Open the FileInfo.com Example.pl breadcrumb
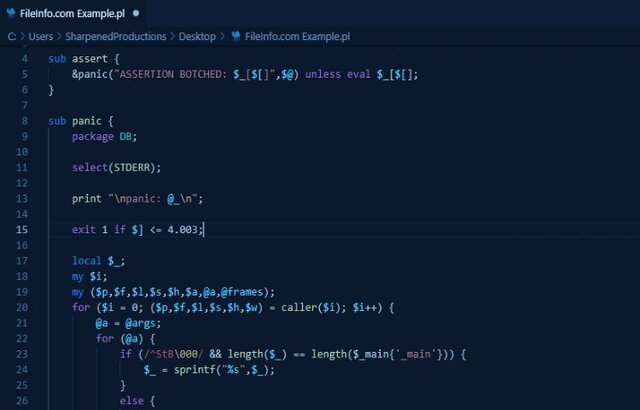This screenshot has width=640, height=410. 297,37
